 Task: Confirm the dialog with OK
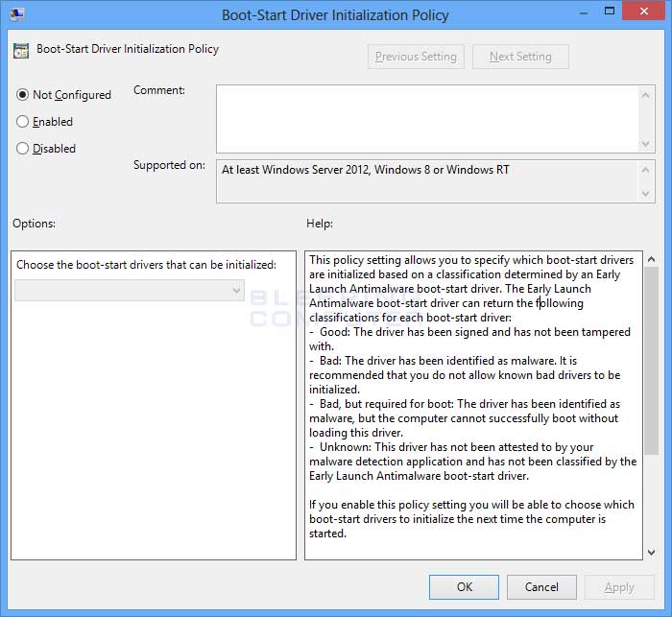[464, 587]
